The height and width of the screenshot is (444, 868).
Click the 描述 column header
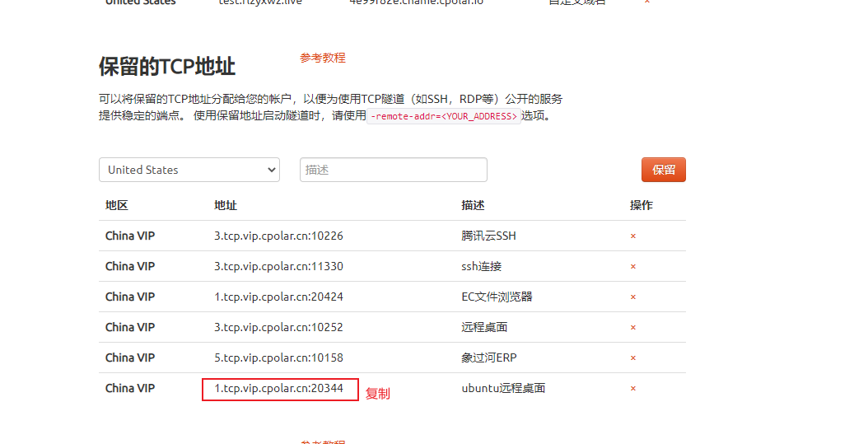click(473, 205)
